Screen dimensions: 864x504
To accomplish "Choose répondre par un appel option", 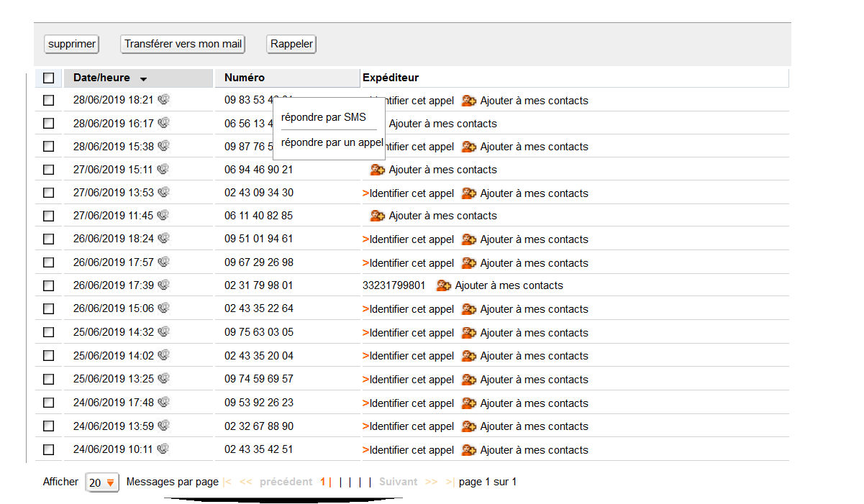I will tap(332, 142).
